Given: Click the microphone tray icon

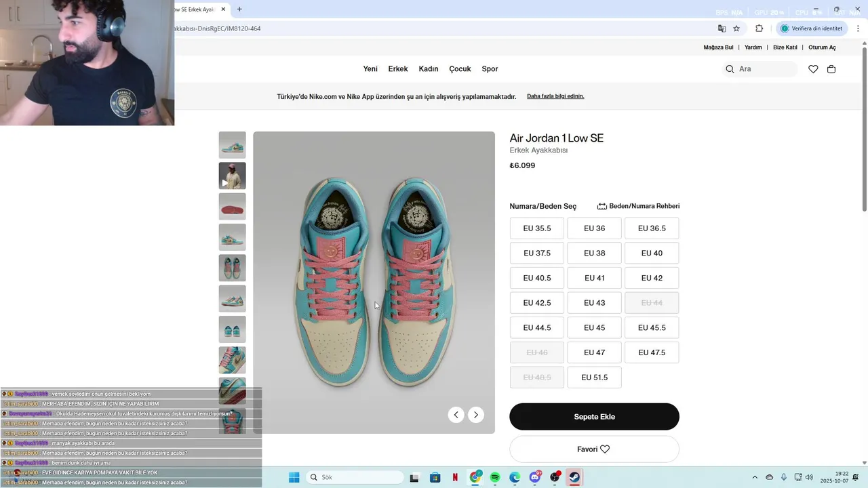Looking at the screenshot, I should pyautogui.click(x=784, y=477).
